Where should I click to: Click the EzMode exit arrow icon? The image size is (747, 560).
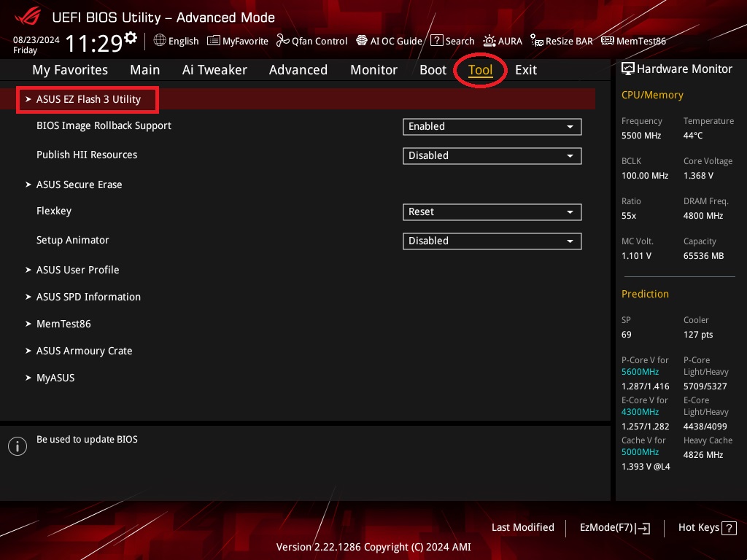(x=642, y=528)
